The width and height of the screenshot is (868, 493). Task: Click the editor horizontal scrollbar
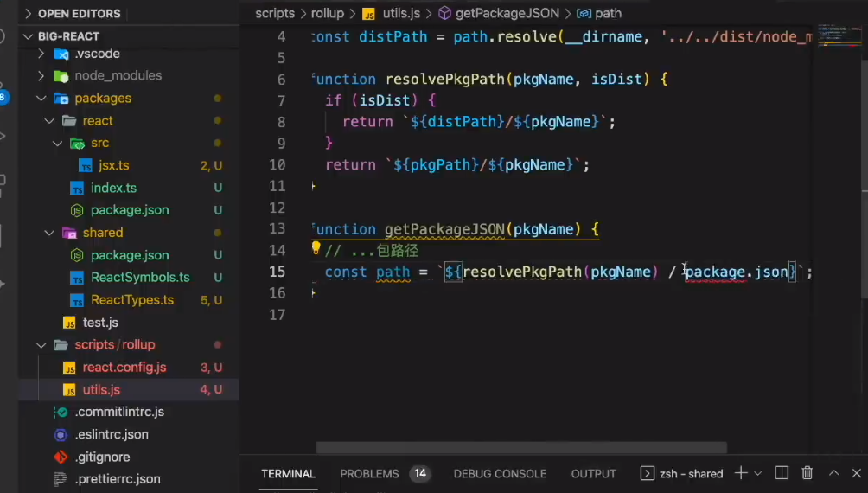pos(521,447)
